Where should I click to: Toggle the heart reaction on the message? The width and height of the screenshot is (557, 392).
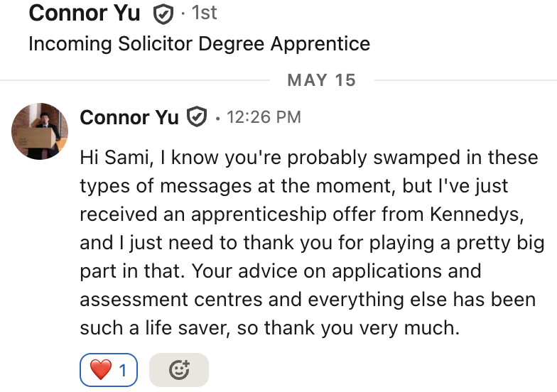(x=109, y=370)
